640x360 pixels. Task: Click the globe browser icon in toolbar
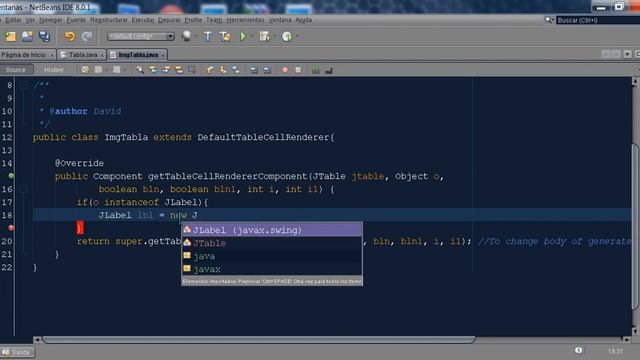187,36
